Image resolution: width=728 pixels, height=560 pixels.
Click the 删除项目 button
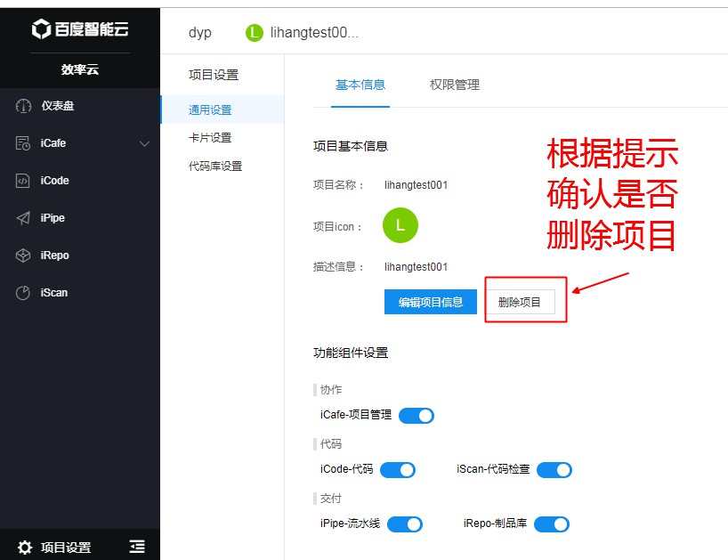click(x=520, y=303)
